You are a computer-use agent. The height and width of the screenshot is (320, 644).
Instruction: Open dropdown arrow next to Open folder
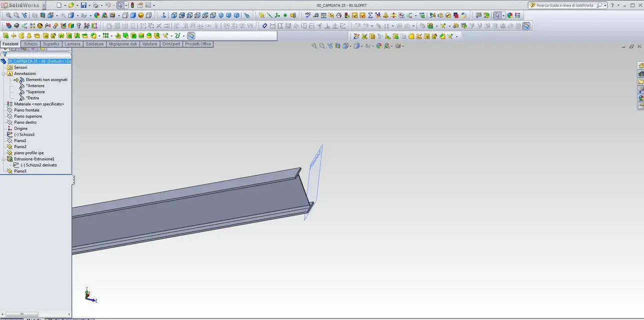click(x=77, y=5)
